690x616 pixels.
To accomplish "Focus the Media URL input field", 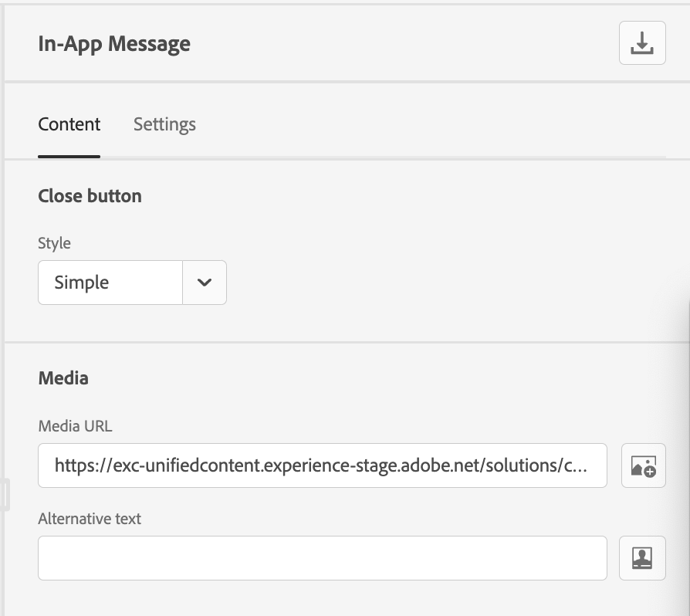I will coord(323,465).
